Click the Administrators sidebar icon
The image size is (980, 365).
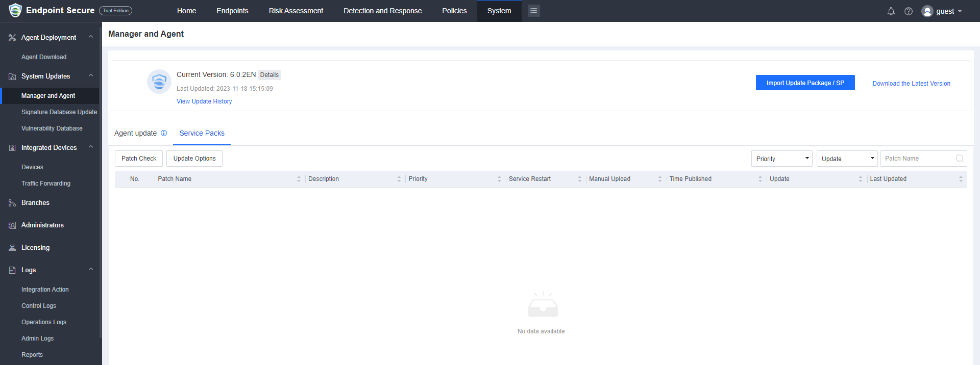pyautogui.click(x=12, y=225)
